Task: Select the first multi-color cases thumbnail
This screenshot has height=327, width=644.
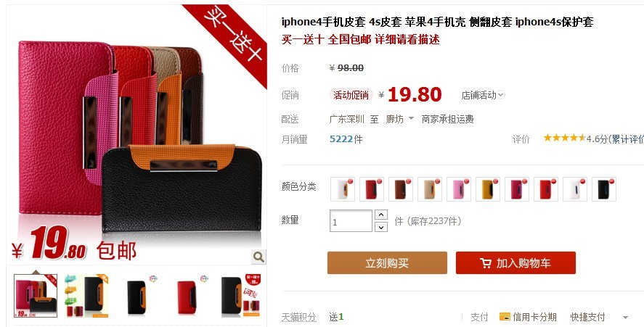Action: point(36,295)
